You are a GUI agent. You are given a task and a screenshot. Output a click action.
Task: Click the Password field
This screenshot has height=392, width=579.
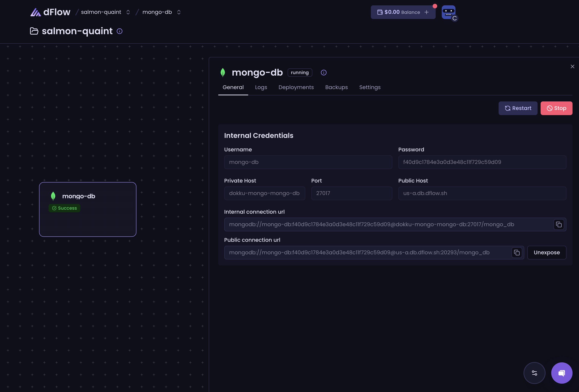(x=482, y=162)
